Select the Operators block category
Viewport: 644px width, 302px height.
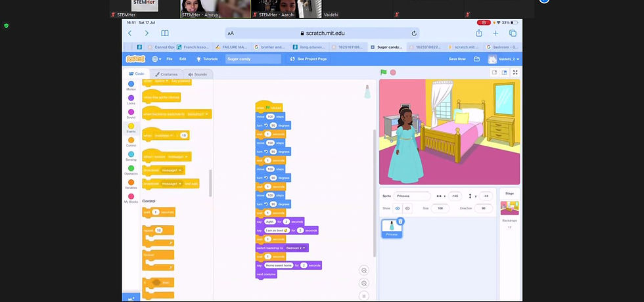(131, 170)
